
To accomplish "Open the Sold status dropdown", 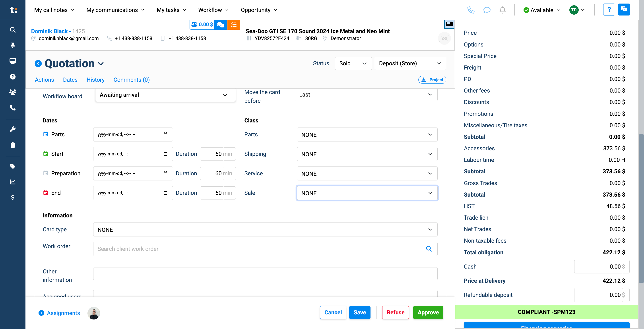I will 353,63.
